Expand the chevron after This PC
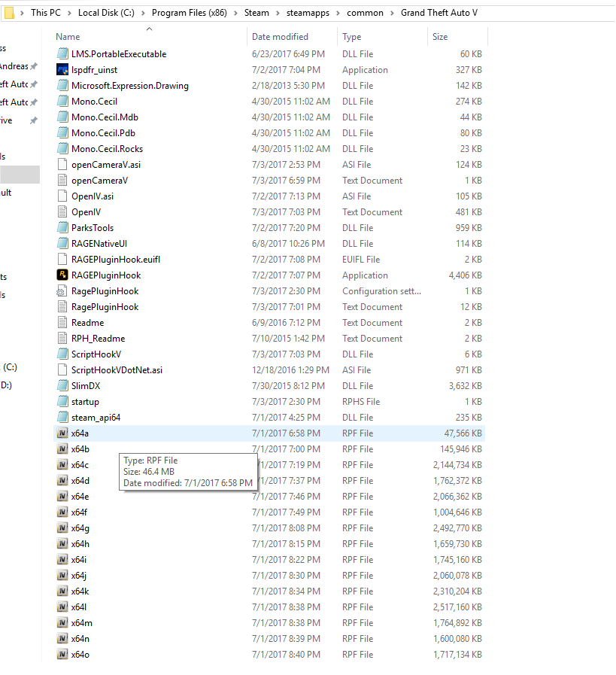The height and width of the screenshot is (675, 616). (69, 14)
